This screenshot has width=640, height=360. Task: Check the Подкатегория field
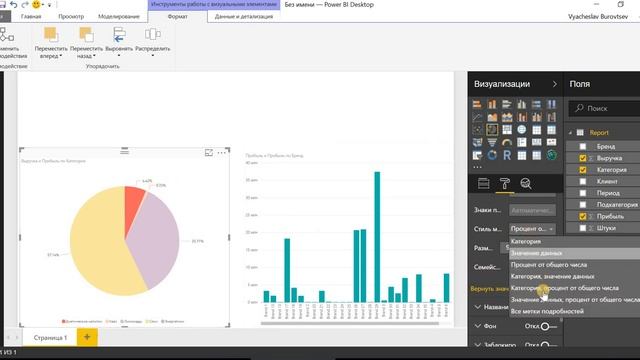[x=583, y=204]
